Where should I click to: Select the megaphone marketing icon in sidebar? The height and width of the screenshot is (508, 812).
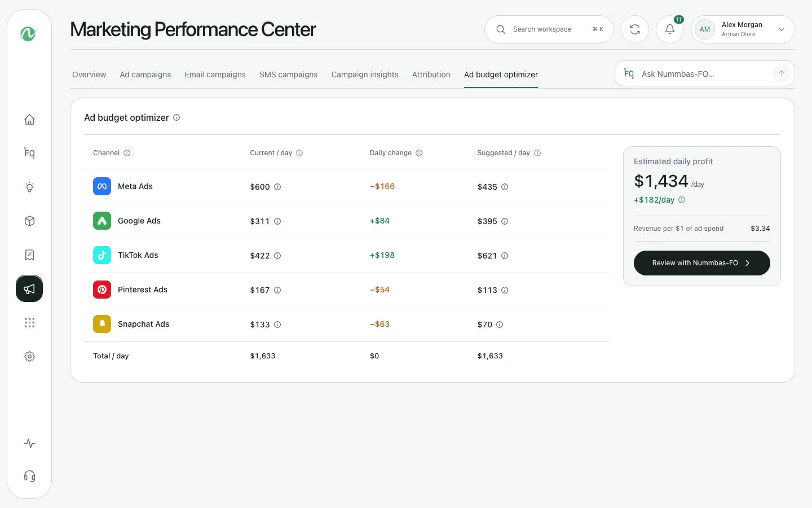[29, 288]
